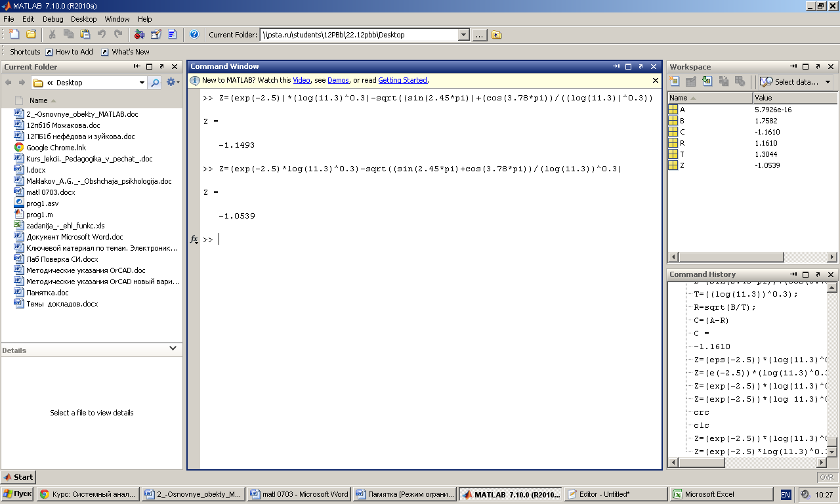
Task: Select the Памятка.doc file
Action: coord(47,293)
